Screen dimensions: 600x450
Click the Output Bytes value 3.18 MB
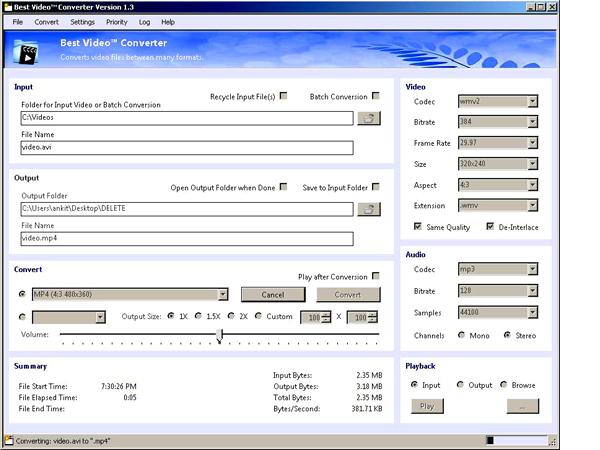(x=369, y=386)
